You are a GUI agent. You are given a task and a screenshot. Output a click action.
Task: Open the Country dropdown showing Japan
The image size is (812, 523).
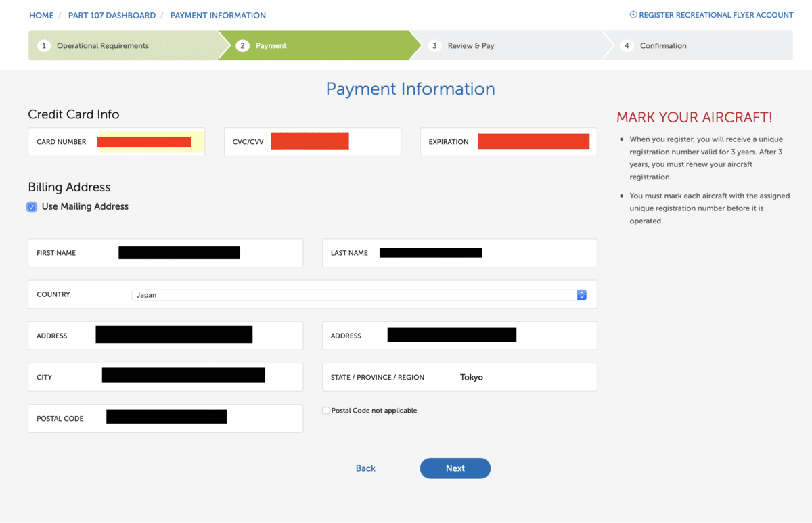click(x=352, y=295)
